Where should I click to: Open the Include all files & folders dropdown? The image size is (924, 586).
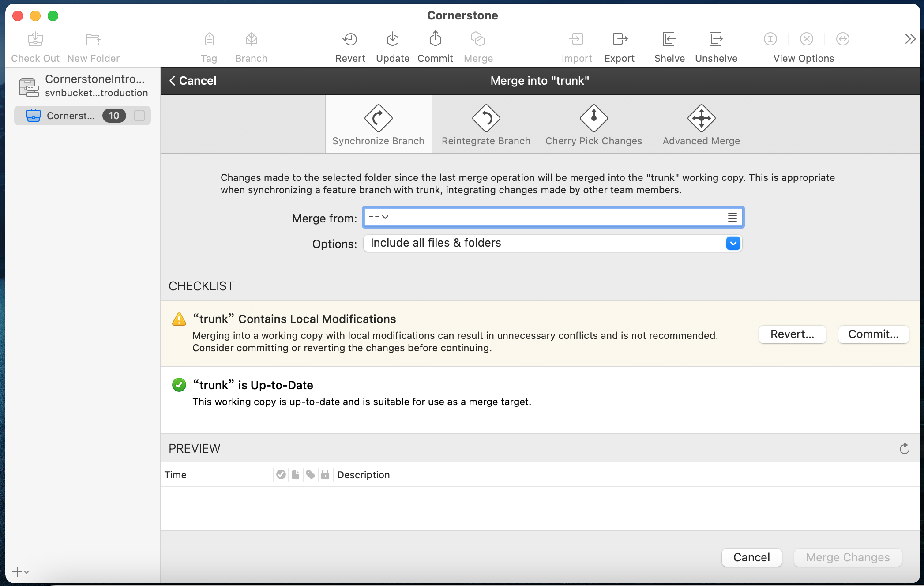pyautogui.click(x=552, y=243)
